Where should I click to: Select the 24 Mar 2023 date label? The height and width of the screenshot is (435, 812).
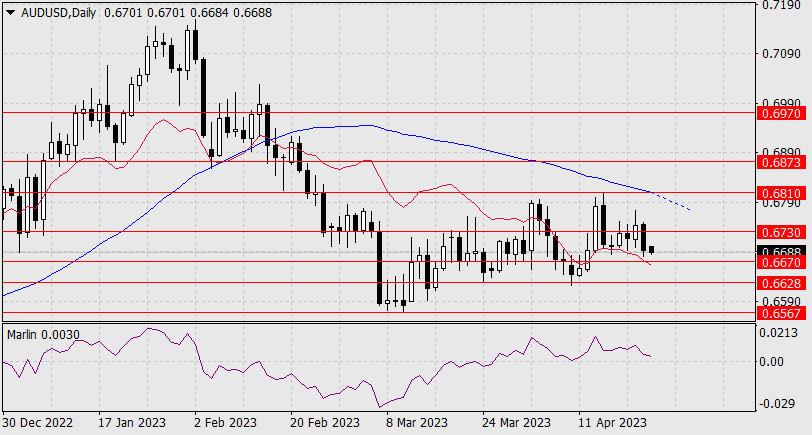pyautogui.click(x=516, y=423)
